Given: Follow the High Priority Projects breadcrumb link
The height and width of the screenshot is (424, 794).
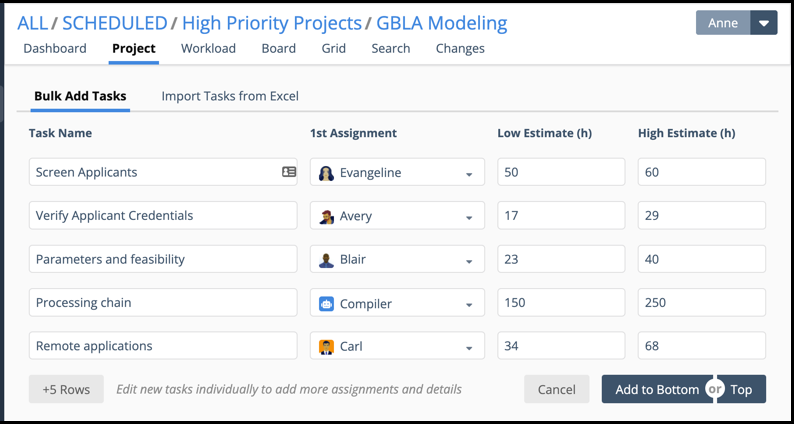Looking at the screenshot, I should (271, 22).
